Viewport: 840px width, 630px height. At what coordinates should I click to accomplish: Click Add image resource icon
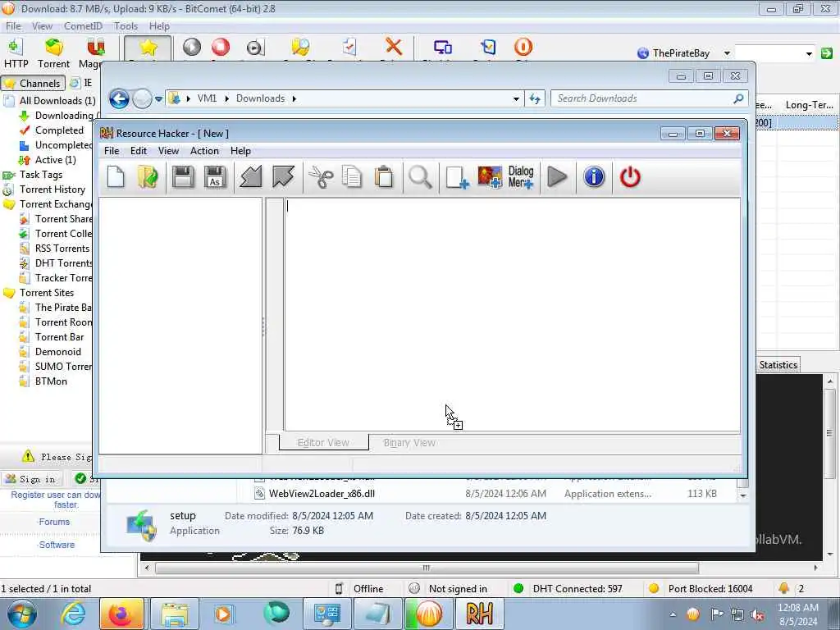tap(490, 177)
